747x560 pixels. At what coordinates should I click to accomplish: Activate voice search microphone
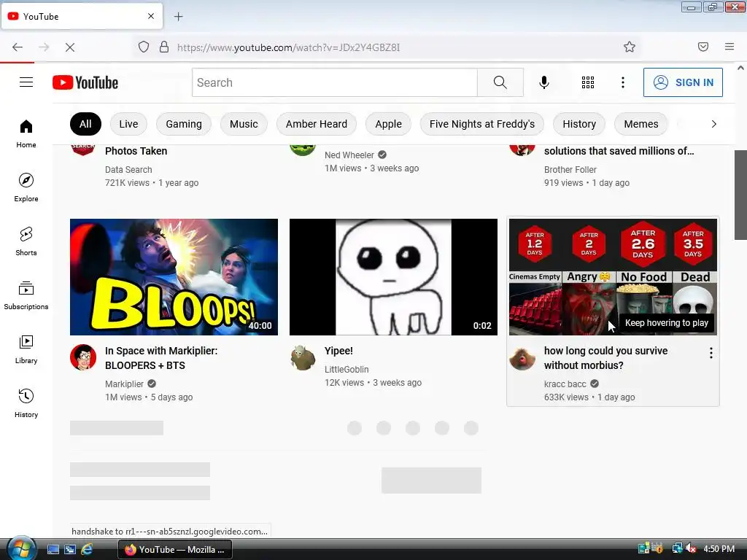544,82
